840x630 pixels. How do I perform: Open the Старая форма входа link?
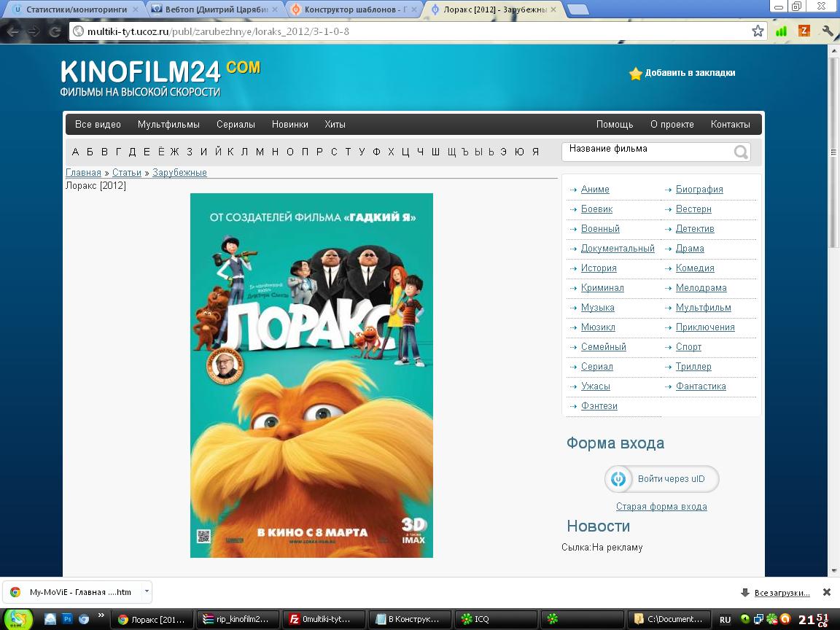coord(661,507)
